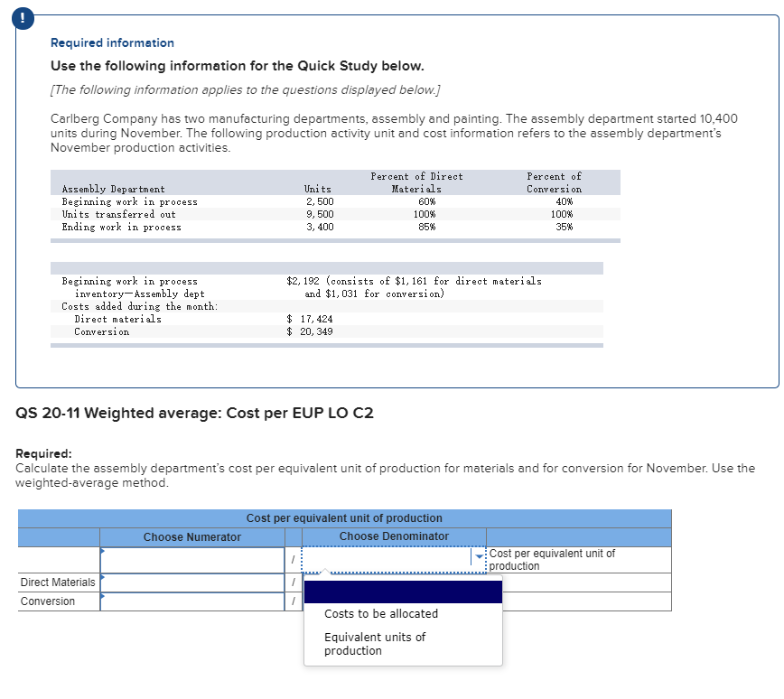Image resolution: width=784 pixels, height=699 pixels.
Task: Click the '$ 17,424' direct materials cost
Action: point(310,319)
